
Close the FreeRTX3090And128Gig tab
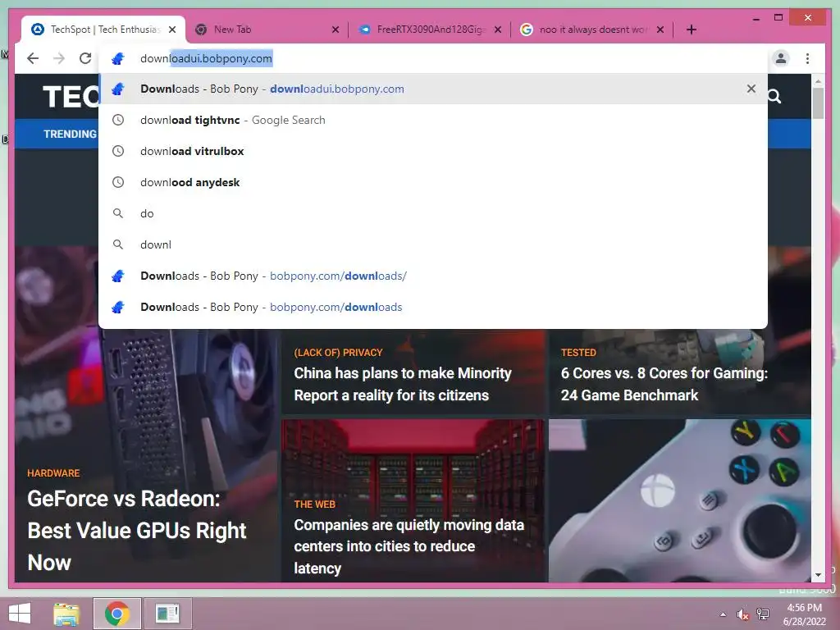coord(498,30)
